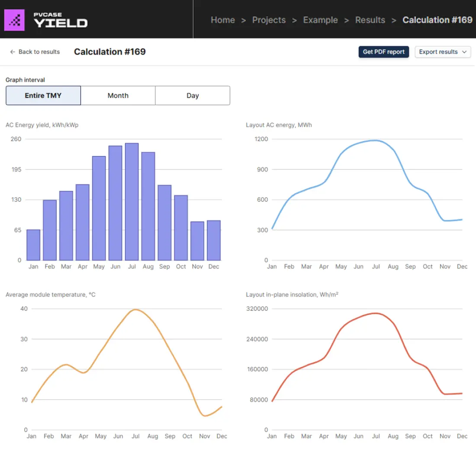This screenshot has height=476, width=476.
Task: Click the December bar in the yield chart
Action: pyautogui.click(x=214, y=240)
